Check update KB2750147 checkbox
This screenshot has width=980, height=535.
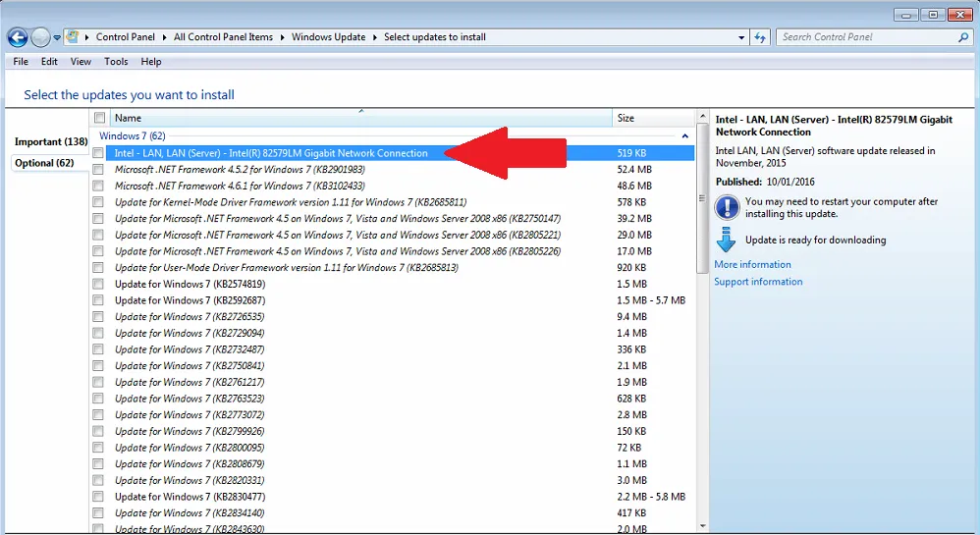click(98, 219)
